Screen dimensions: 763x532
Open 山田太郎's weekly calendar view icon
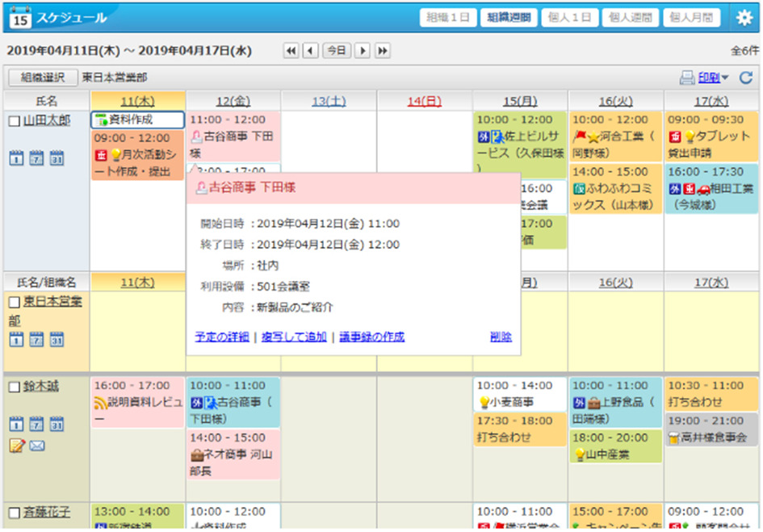point(36,157)
